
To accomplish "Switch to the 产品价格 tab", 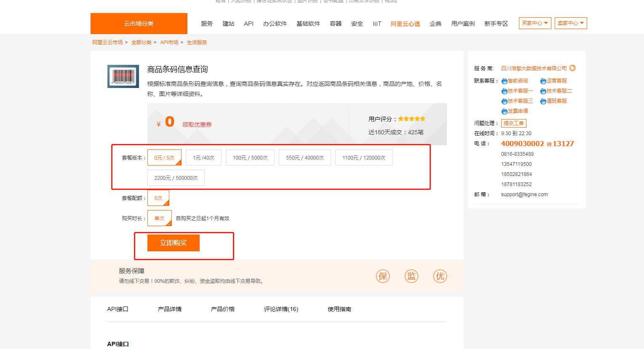I will coord(223,309).
